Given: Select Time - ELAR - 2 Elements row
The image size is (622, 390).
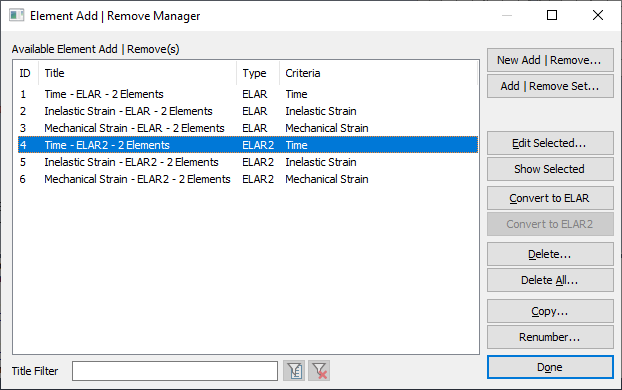Looking at the screenshot, I should 248,94.
